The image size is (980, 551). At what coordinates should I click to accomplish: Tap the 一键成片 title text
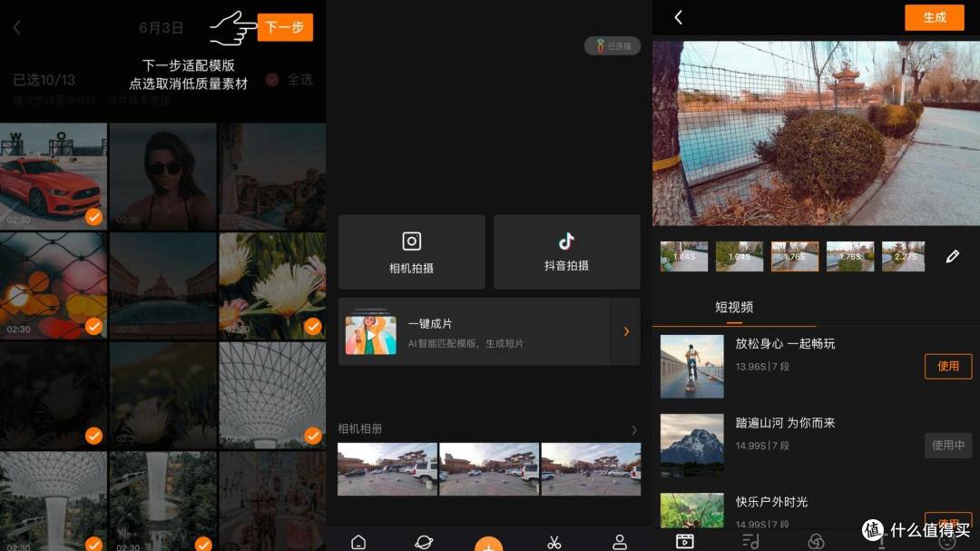coord(429,323)
